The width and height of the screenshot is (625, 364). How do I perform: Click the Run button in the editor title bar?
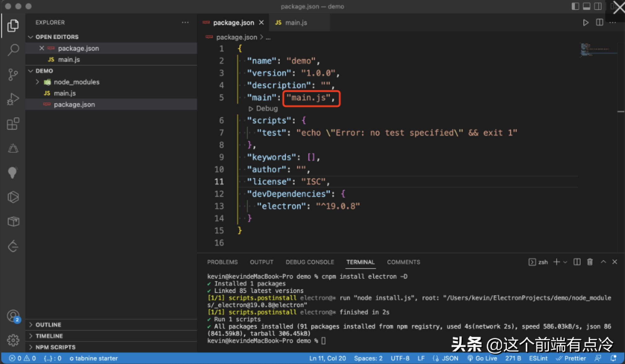(585, 23)
